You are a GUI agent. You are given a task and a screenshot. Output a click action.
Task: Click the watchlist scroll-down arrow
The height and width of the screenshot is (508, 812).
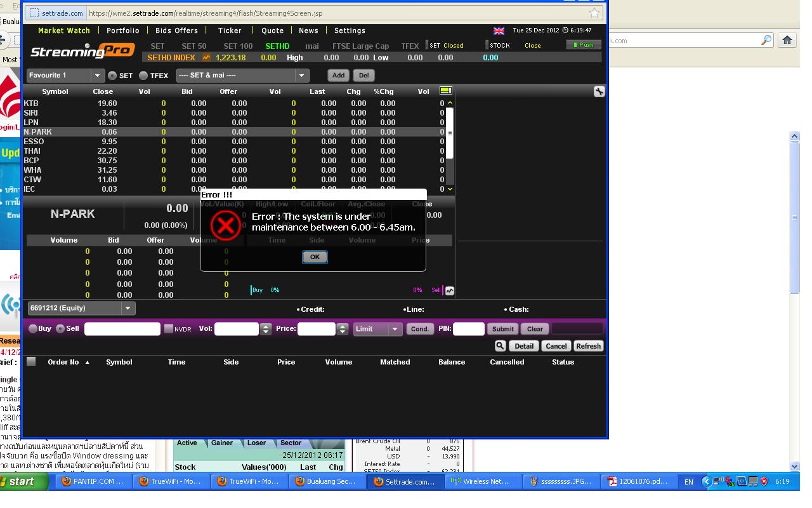pos(450,189)
